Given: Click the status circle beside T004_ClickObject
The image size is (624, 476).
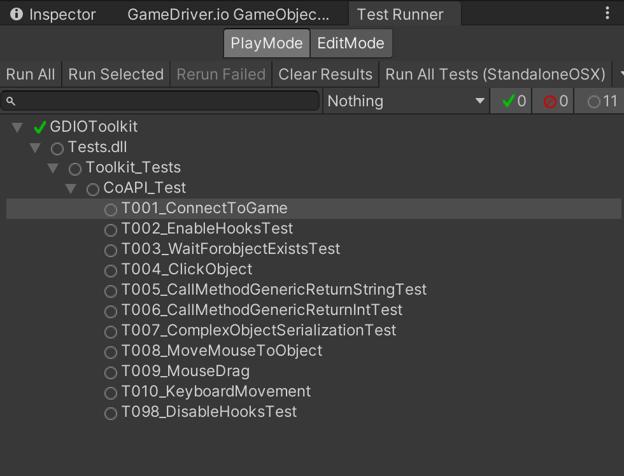Looking at the screenshot, I should 111,270.
